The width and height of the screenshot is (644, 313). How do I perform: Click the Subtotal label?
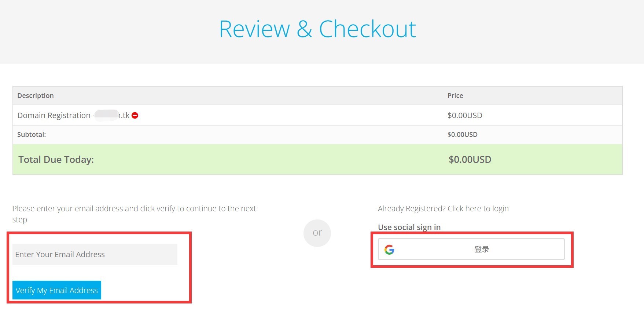tap(32, 134)
